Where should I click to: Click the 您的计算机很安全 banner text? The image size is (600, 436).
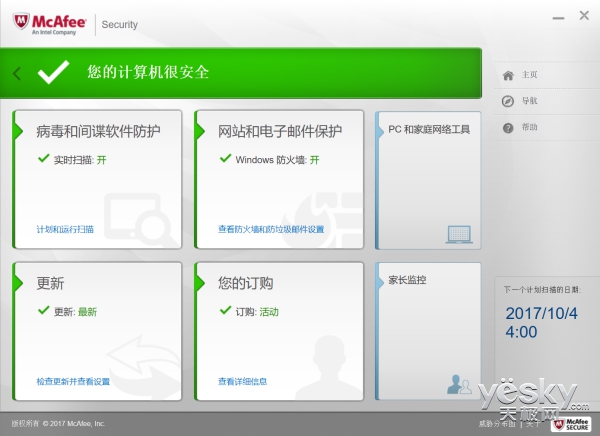tap(148, 72)
